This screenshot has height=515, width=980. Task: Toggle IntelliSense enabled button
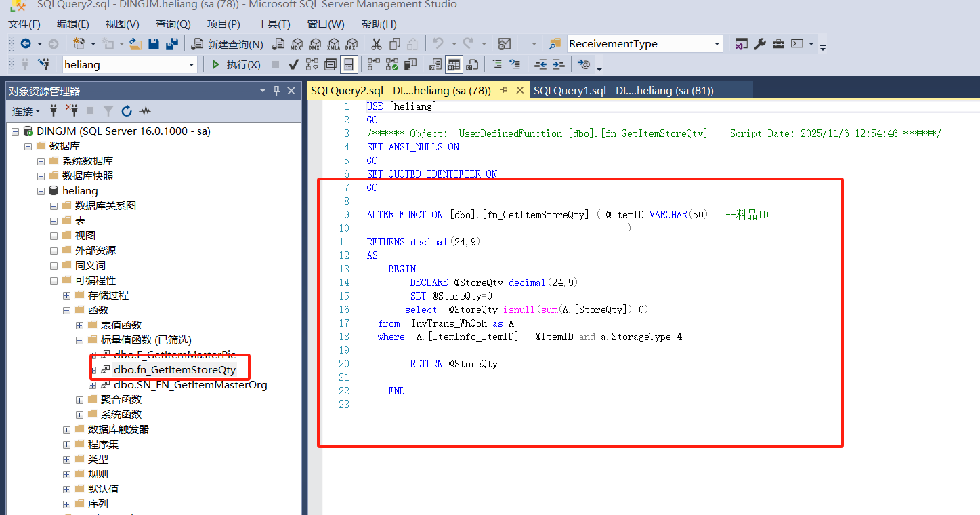[348, 64]
